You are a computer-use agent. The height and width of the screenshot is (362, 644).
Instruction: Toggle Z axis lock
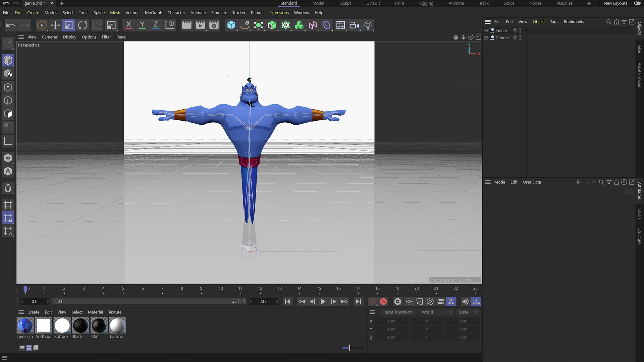pyautogui.click(x=156, y=25)
